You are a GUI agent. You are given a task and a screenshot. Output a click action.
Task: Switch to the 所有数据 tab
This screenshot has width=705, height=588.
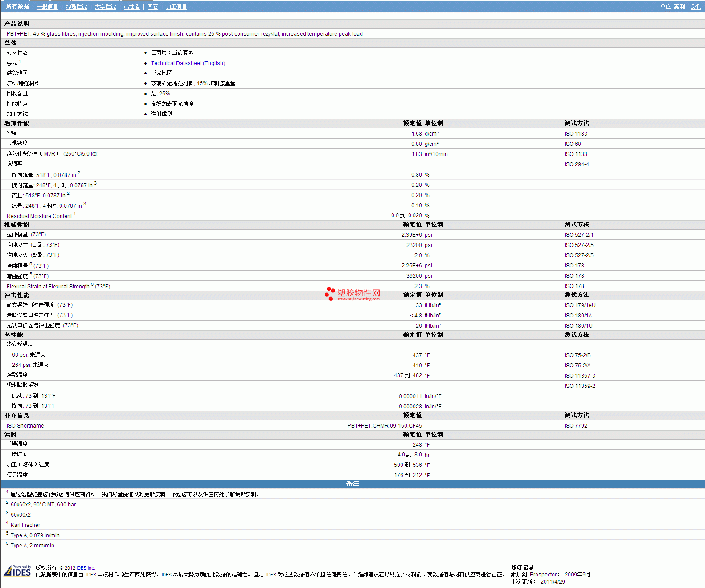(17, 7)
